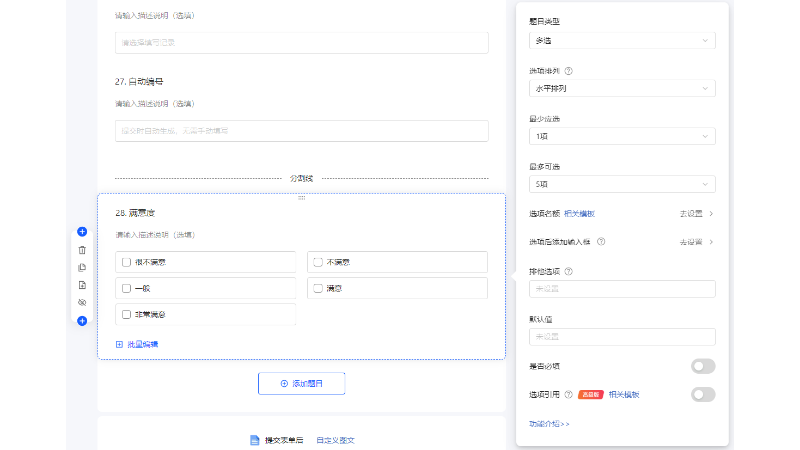Open the 题目类型 dropdown showing 多选
800x450 pixels.
(x=622, y=40)
